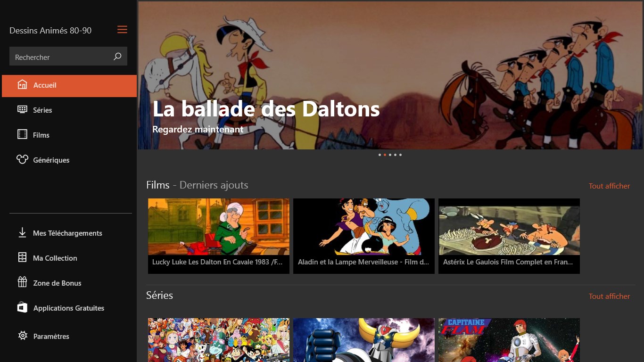The image size is (644, 362).
Task: Select the Films filmstrip icon
Action: 22,134
